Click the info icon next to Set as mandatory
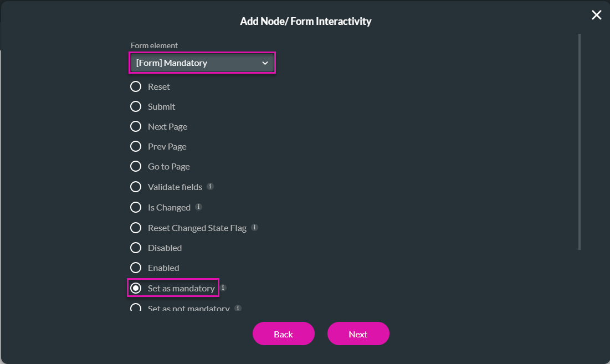Image resolution: width=610 pixels, height=364 pixels. pyautogui.click(x=223, y=288)
